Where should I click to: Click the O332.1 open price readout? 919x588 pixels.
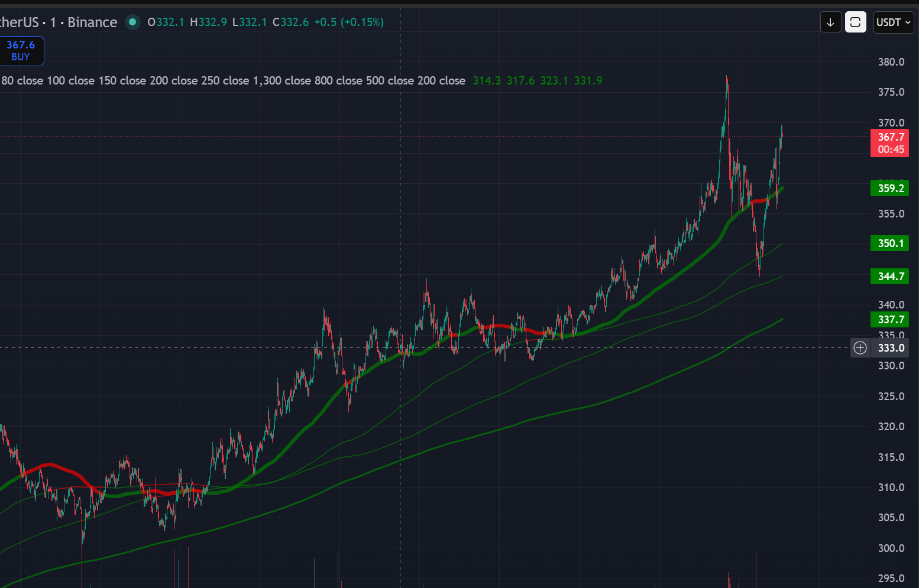click(166, 22)
